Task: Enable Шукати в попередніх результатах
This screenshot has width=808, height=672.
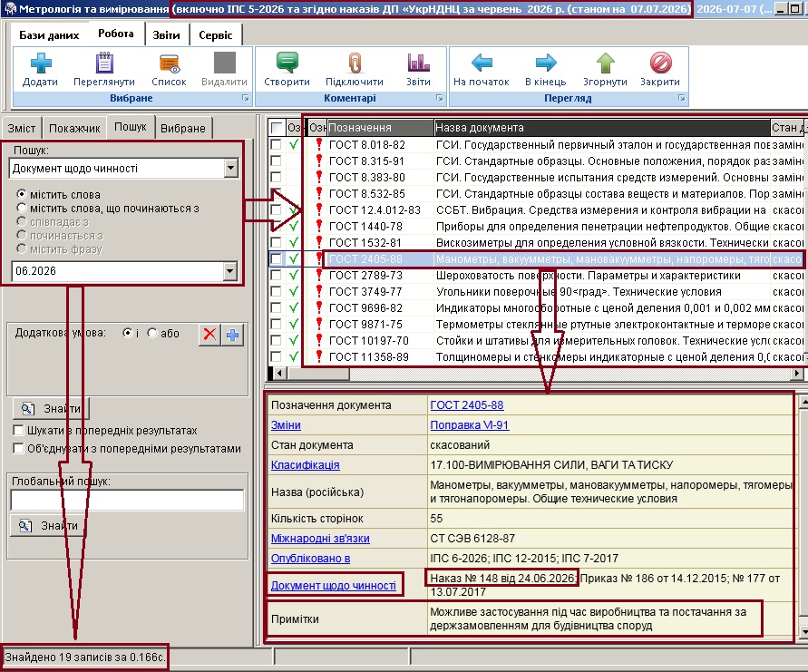Action: 18,430
